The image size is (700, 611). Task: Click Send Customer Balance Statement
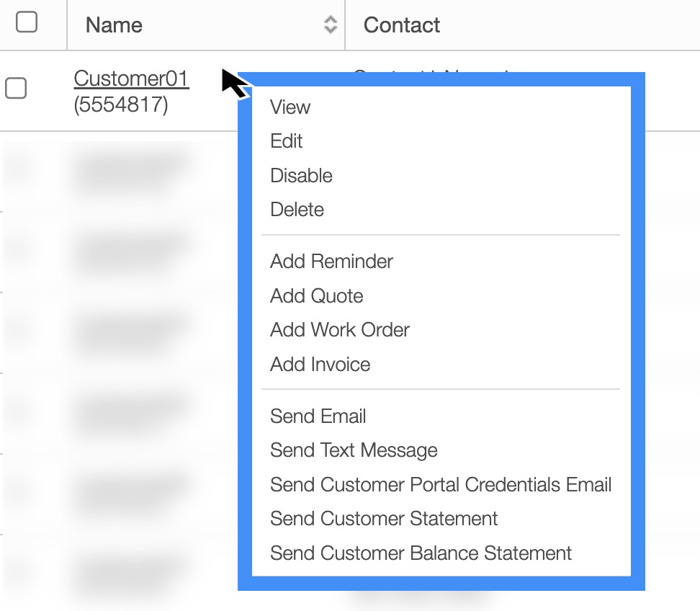421,553
